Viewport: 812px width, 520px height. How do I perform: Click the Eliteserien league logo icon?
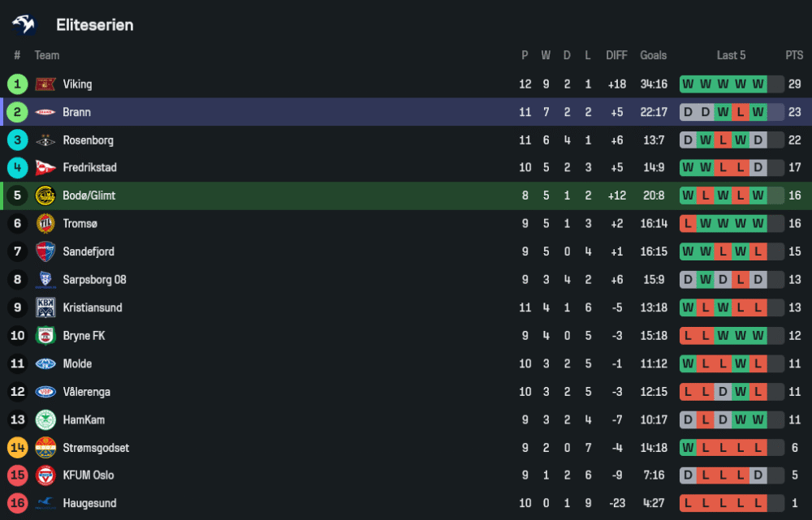(x=24, y=24)
